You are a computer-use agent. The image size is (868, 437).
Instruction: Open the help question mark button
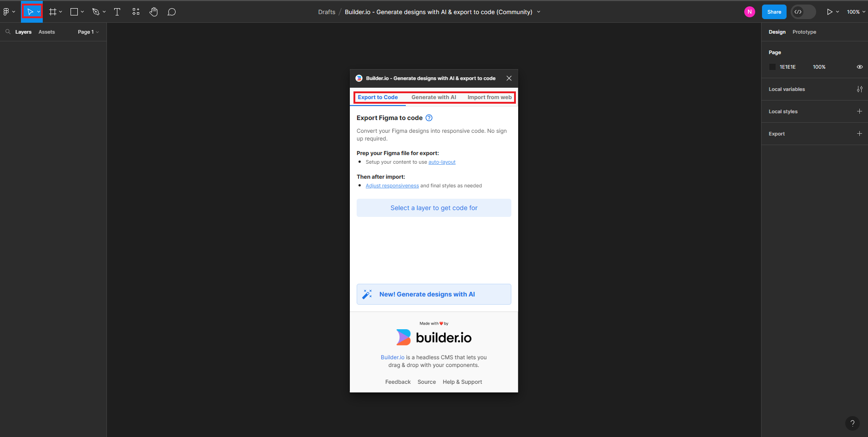(x=853, y=423)
